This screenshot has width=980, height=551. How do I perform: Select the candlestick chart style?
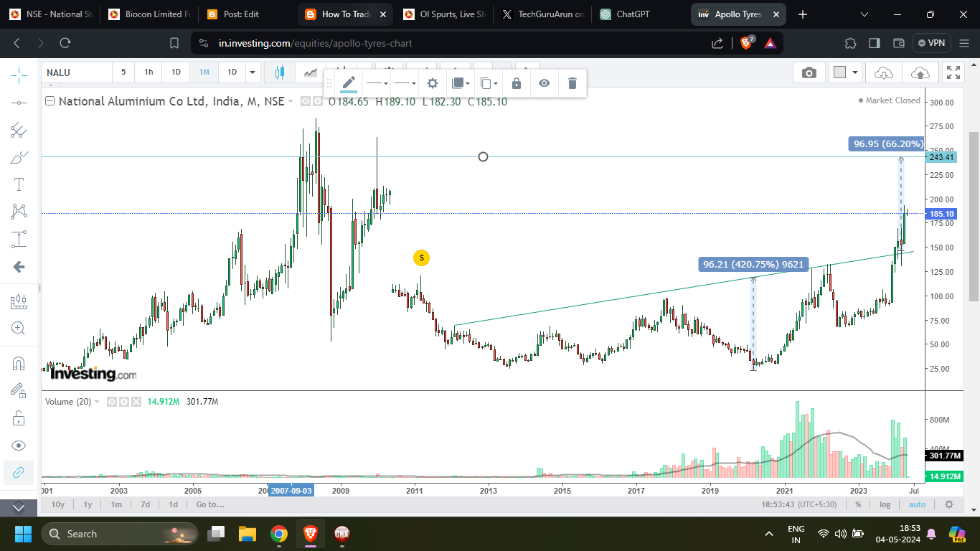coord(280,72)
